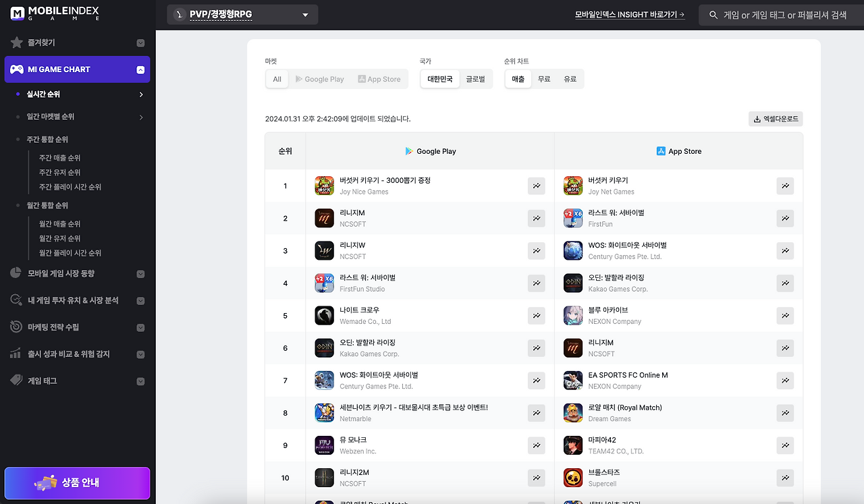Click the 출시 성과 비교 bar chart icon
This screenshot has width=864, height=504.
(x=17, y=354)
